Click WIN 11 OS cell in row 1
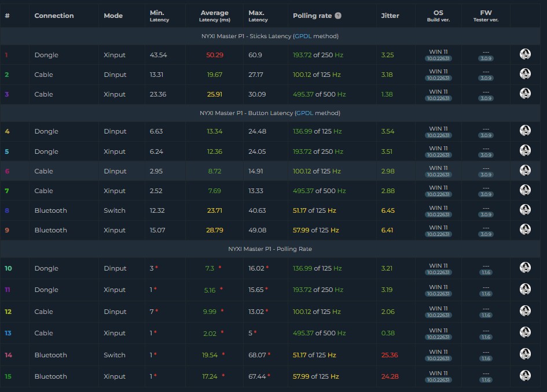 tap(438, 52)
